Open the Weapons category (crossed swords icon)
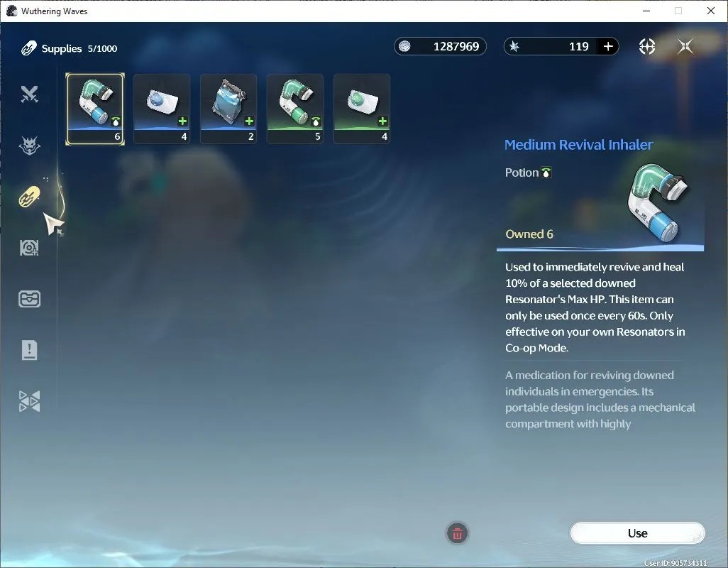The height and width of the screenshot is (568, 728). pos(29,94)
